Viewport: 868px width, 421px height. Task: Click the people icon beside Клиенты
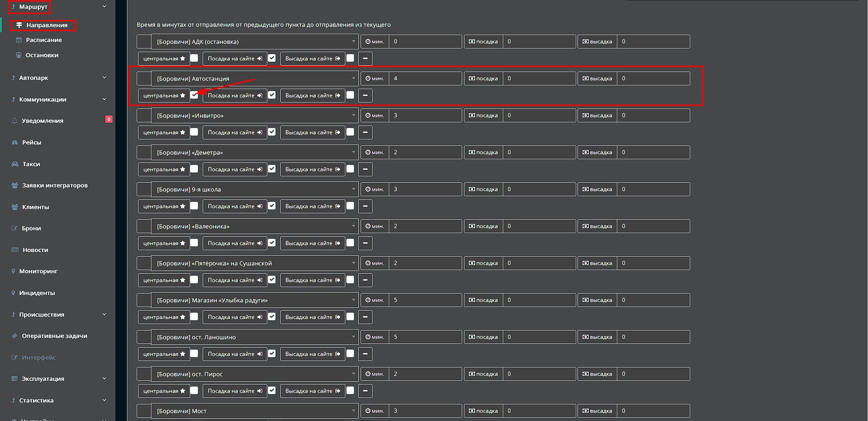click(15, 207)
